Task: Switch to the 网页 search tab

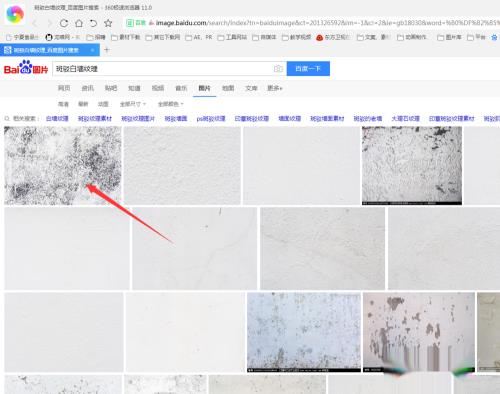Action: click(64, 88)
